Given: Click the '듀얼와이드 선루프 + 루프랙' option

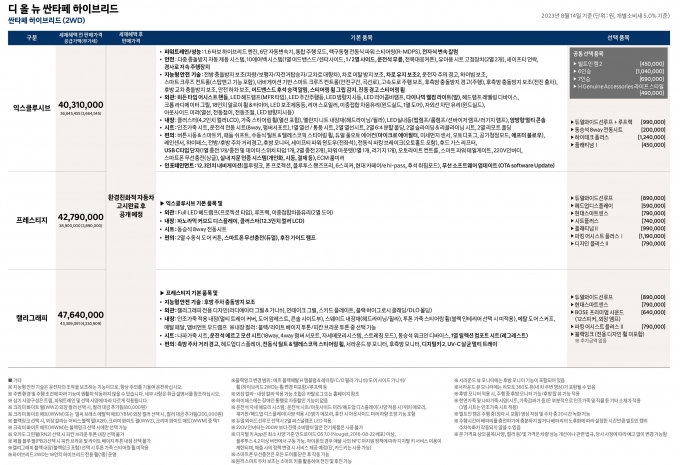Looking at the screenshot, I should tap(601, 122).
